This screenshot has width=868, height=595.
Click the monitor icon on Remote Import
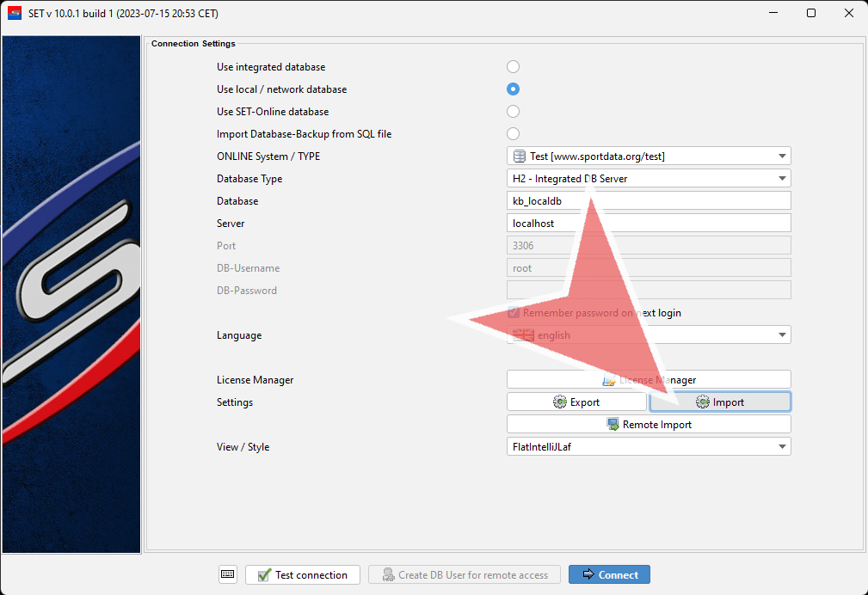(613, 425)
